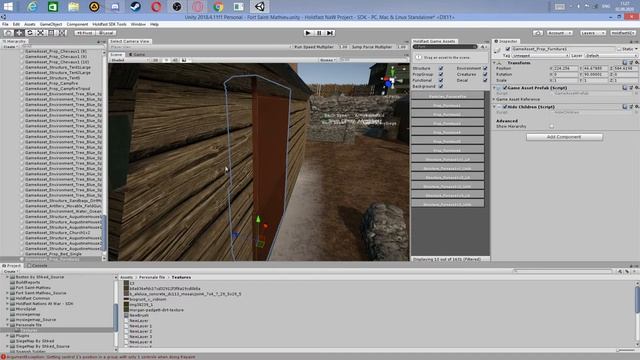The height and width of the screenshot is (360, 640).
Task: Expand the Game Asset Reference foldout
Action: pos(494,99)
